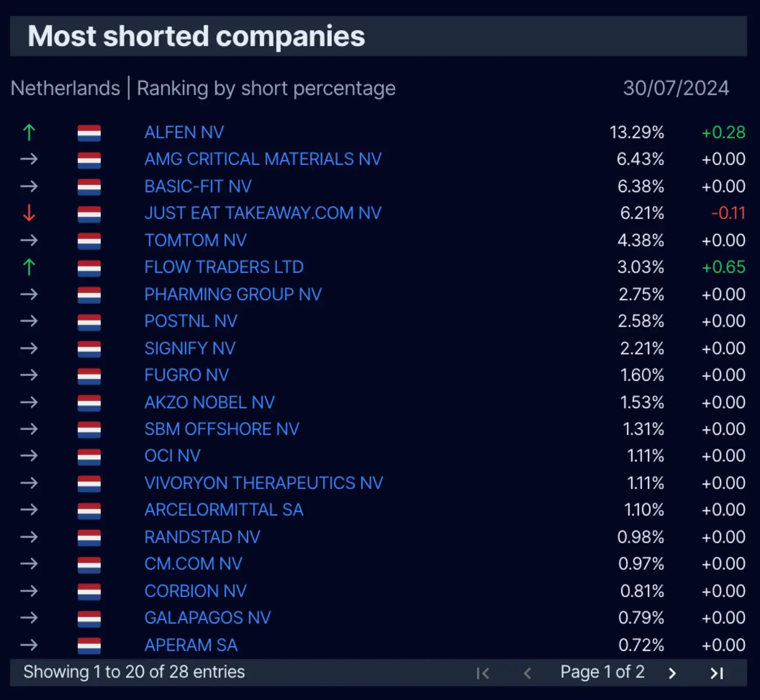760x700 pixels.
Task: Go to previous page arrow
Action: pyautogui.click(x=527, y=673)
